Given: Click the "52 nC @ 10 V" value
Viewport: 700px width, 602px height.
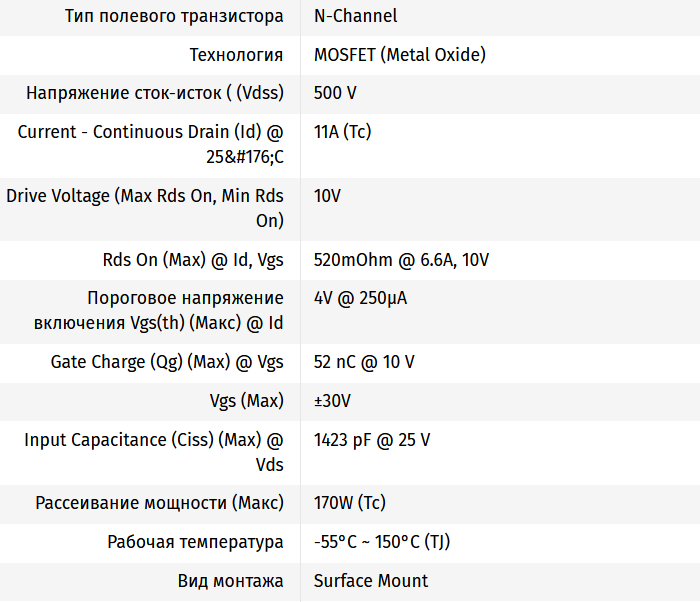Looking at the screenshot, I should (364, 362).
